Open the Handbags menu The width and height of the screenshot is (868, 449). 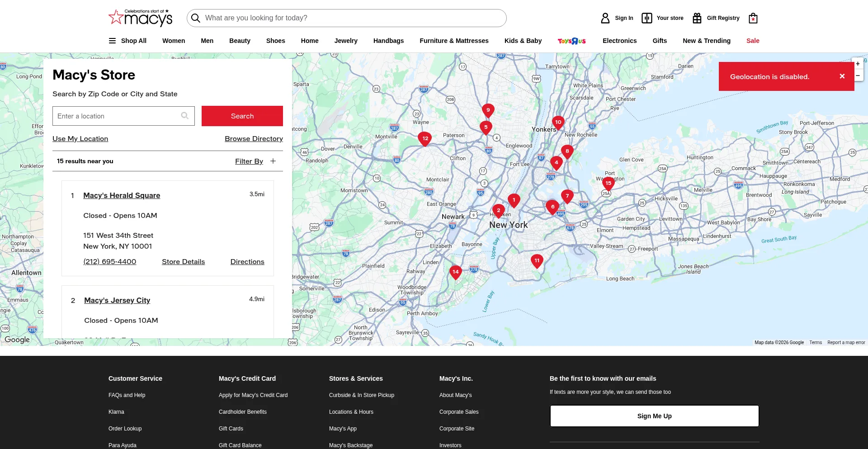389,41
